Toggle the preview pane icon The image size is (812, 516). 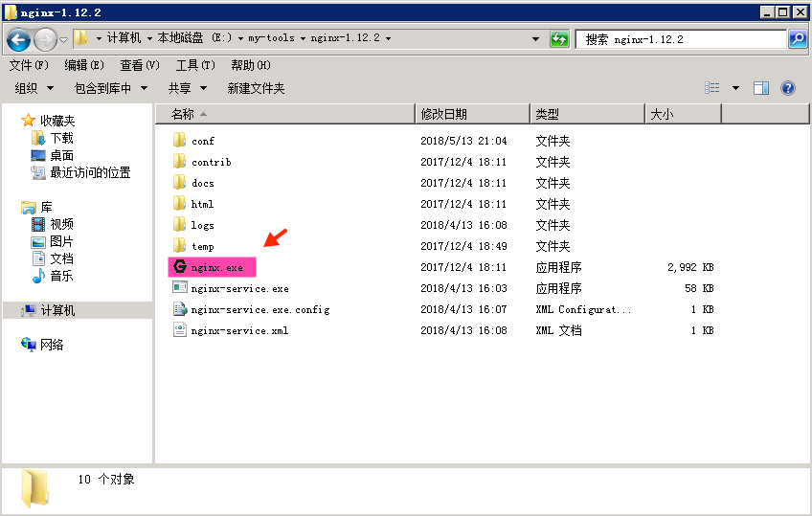(x=761, y=88)
